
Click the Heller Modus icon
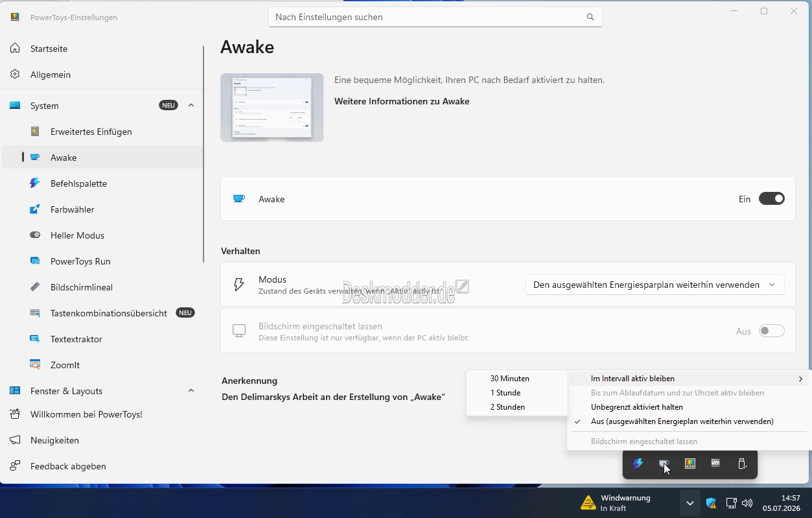[x=35, y=235]
